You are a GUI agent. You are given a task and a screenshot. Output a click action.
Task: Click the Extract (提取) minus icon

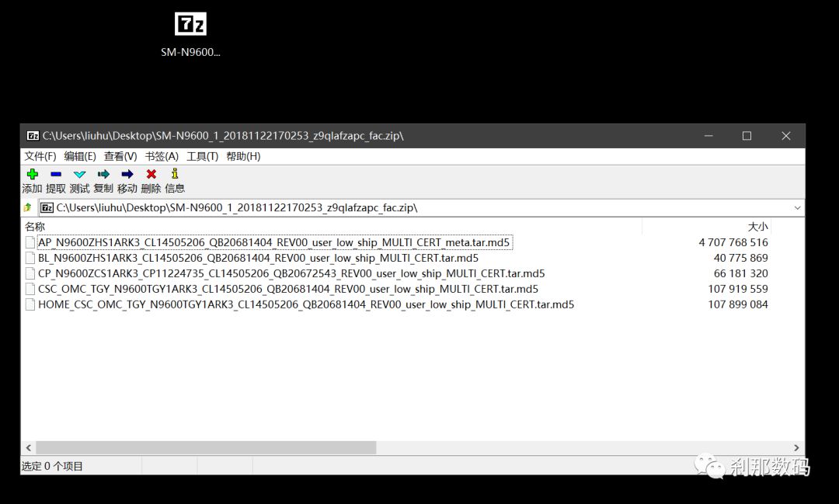[56, 175]
